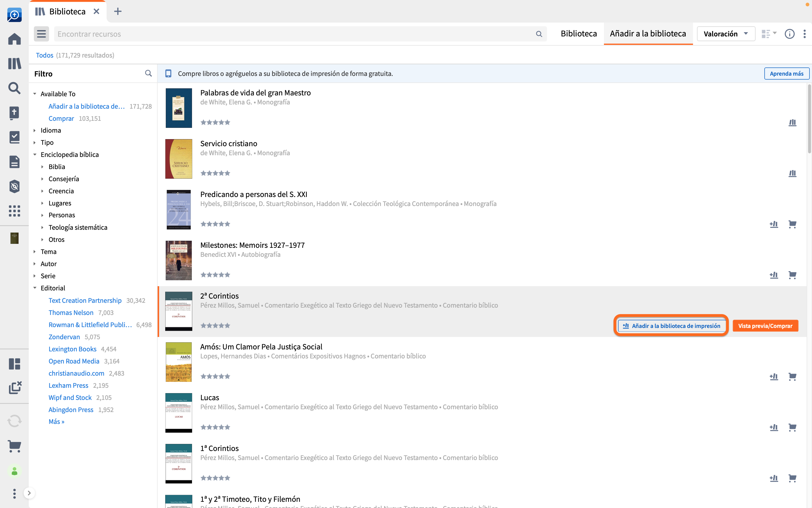This screenshot has height=508, width=812.
Task: Click the close all panels icon in sidebar
Action: click(x=15, y=387)
